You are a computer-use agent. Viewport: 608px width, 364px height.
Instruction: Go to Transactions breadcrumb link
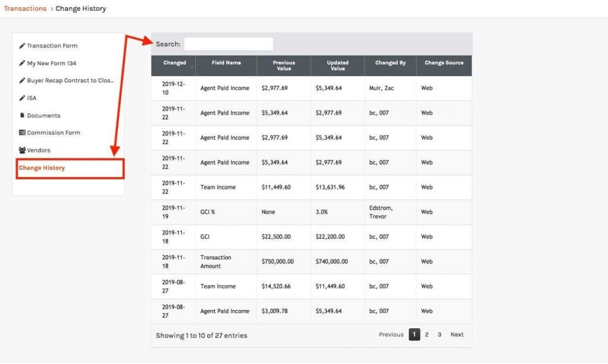coord(25,8)
